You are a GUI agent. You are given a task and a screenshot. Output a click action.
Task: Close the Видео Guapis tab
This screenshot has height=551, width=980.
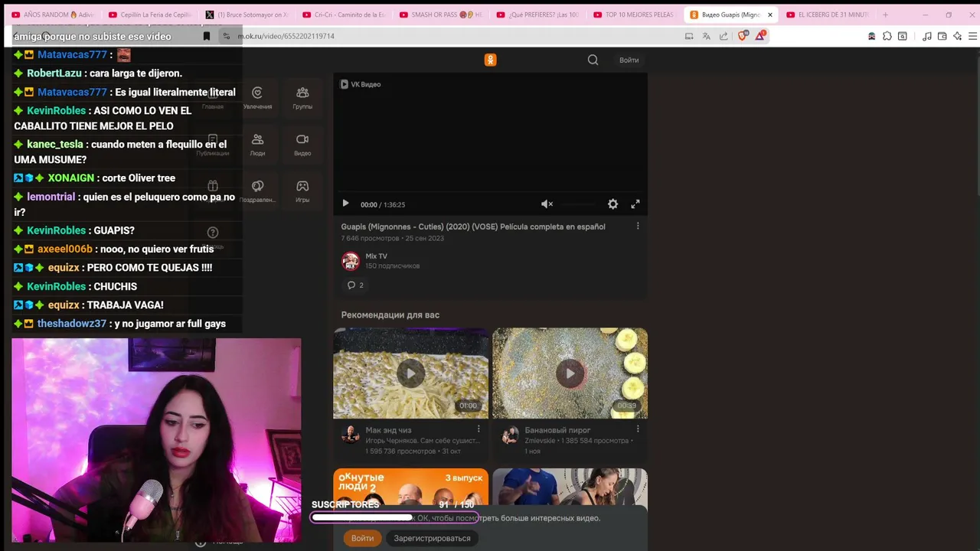click(770, 15)
